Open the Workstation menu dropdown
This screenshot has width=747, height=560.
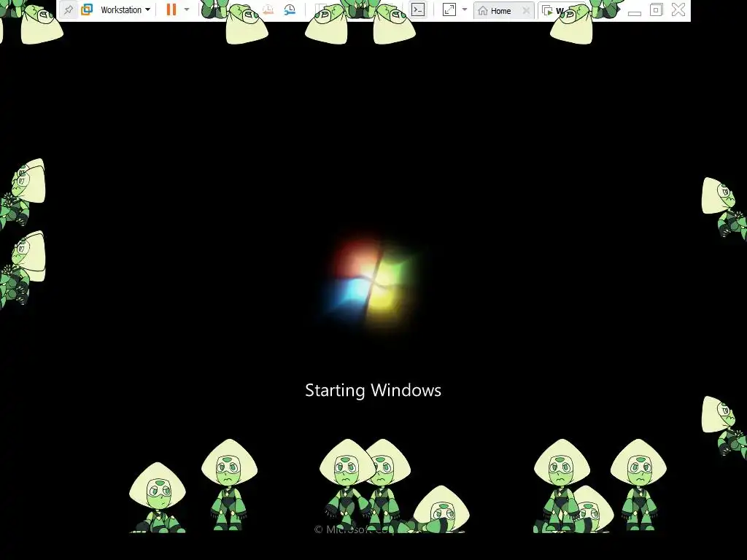[x=125, y=9]
